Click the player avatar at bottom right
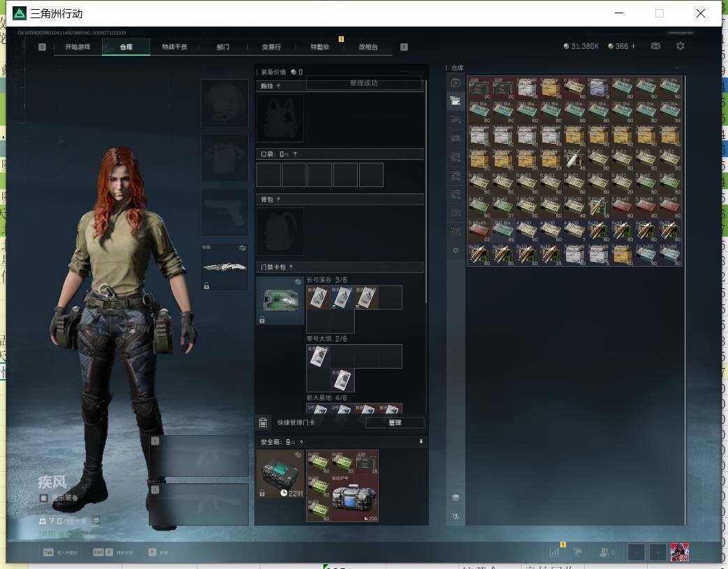The height and width of the screenshot is (569, 728). pos(679,552)
